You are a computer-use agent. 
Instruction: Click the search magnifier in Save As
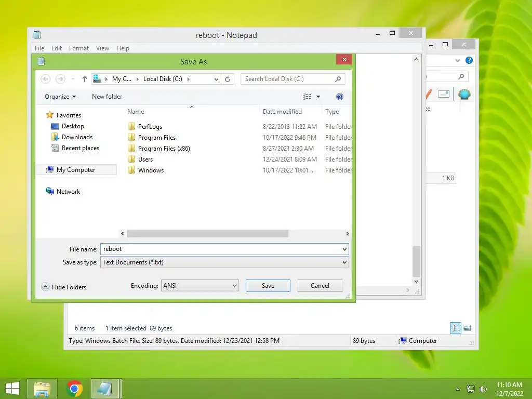pyautogui.click(x=338, y=79)
